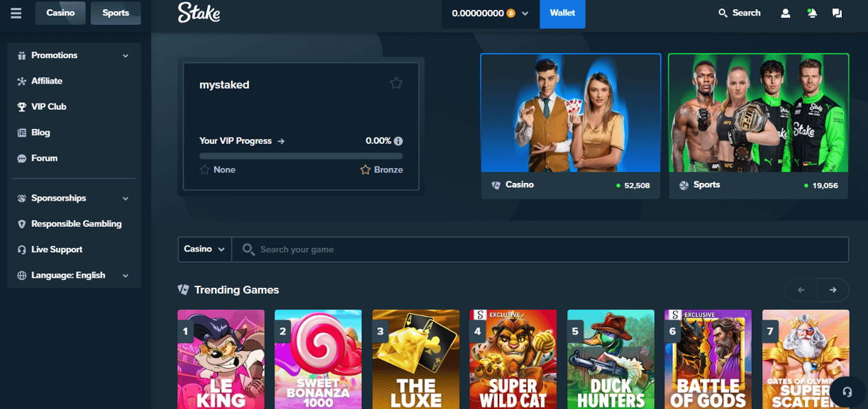Viewport: 868px width, 409px height.
Task: Click the arrow next to Your VIP Progress
Action: (281, 141)
